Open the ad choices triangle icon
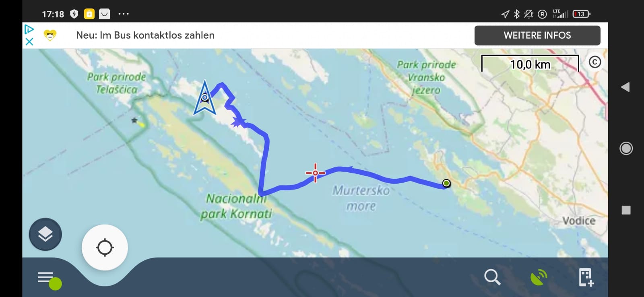The height and width of the screenshot is (297, 644). 29,29
